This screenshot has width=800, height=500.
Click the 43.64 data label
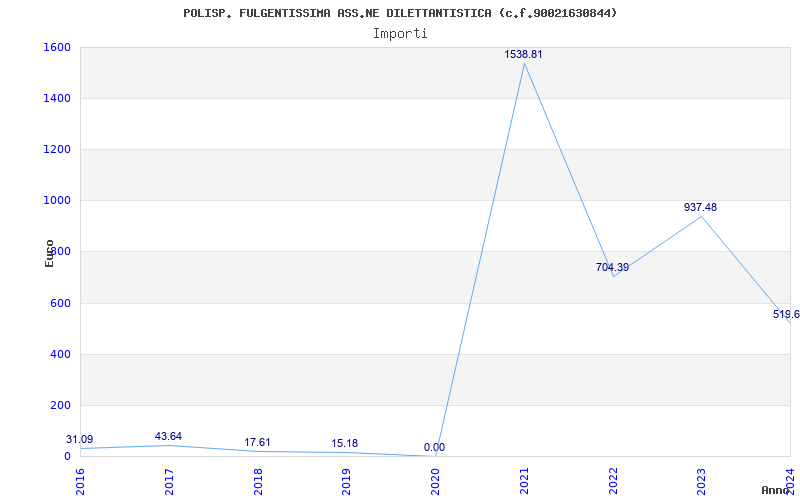click(168, 436)
